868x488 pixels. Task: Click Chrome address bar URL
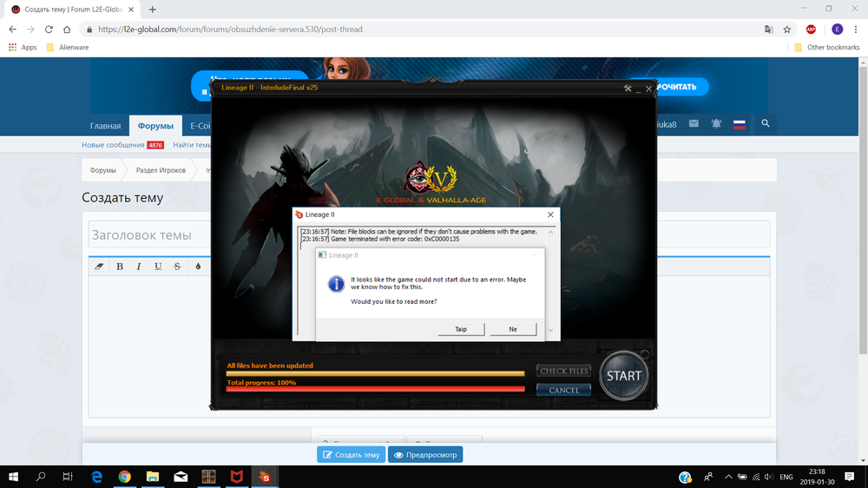tap(230, 30)
